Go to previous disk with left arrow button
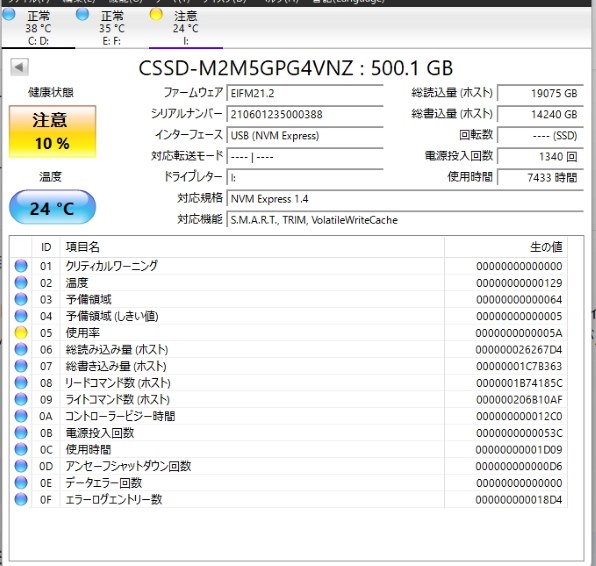The height and width of the screenshot is (566, 596). click(19, 67)
